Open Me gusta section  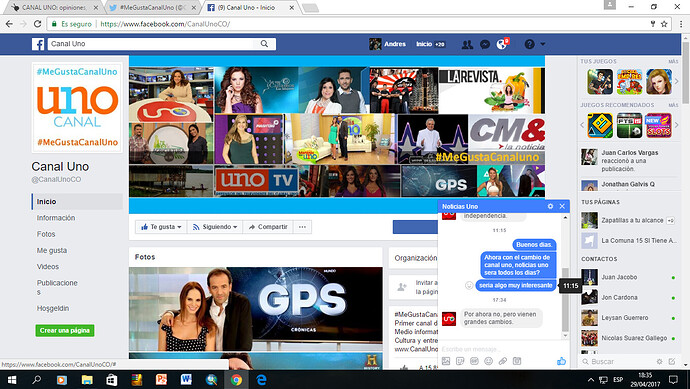pyautogui.click(x=52, y=250)
